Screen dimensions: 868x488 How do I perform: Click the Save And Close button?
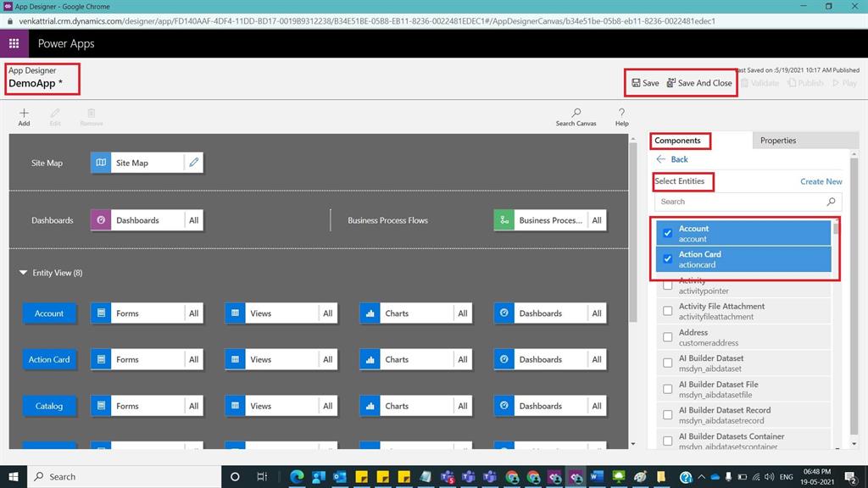[x=698, y=82]
